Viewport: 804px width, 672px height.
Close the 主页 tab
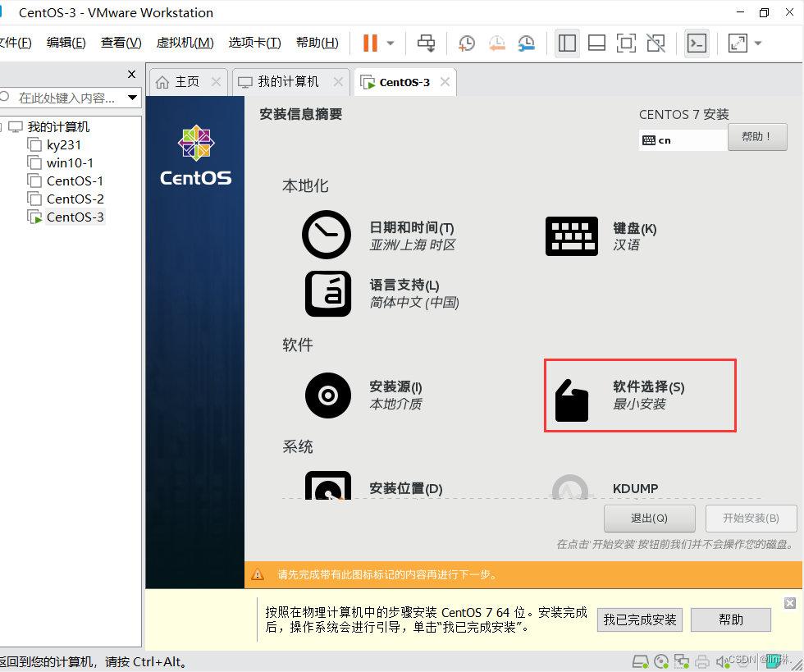216,81
